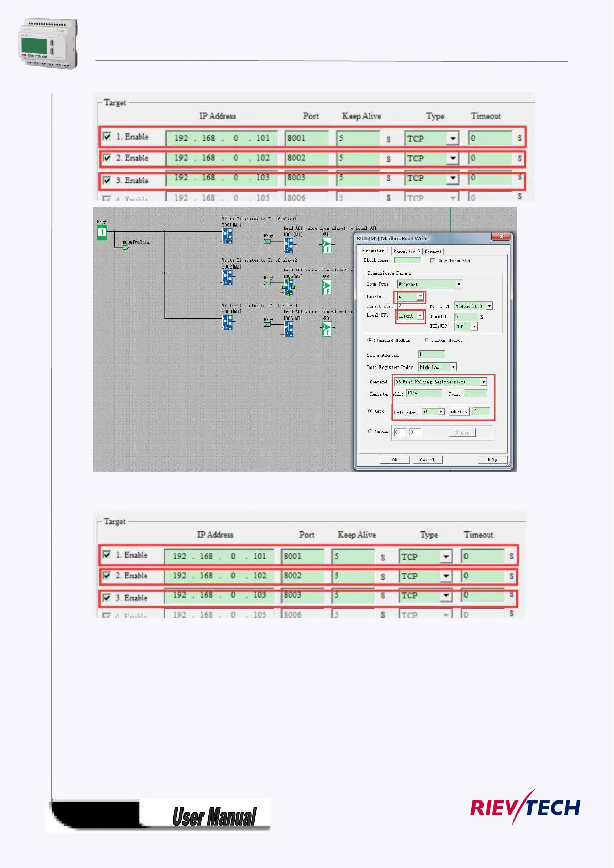
Task: Select the B001[M1] Modbus write block
Action: (x=227, y=236)
